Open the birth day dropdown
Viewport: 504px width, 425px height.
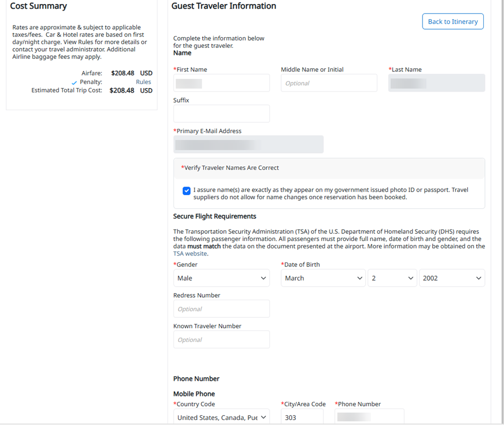tap(392, 278)
